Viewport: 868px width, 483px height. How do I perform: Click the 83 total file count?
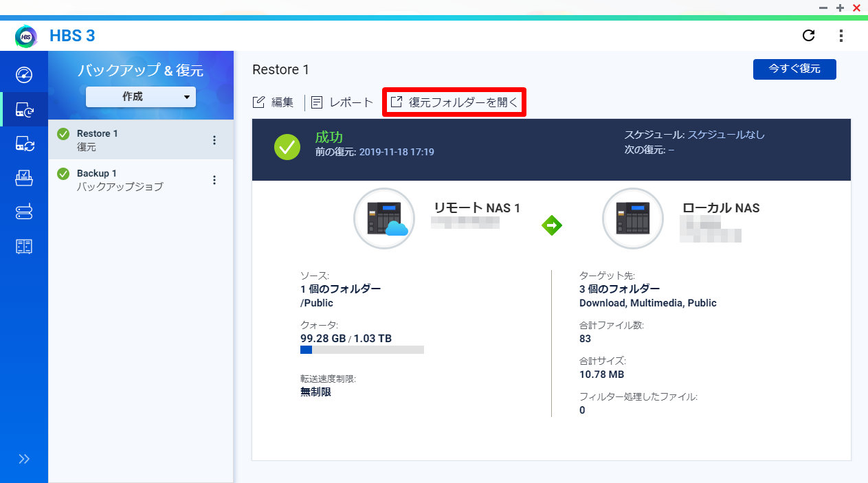[586, 339]
